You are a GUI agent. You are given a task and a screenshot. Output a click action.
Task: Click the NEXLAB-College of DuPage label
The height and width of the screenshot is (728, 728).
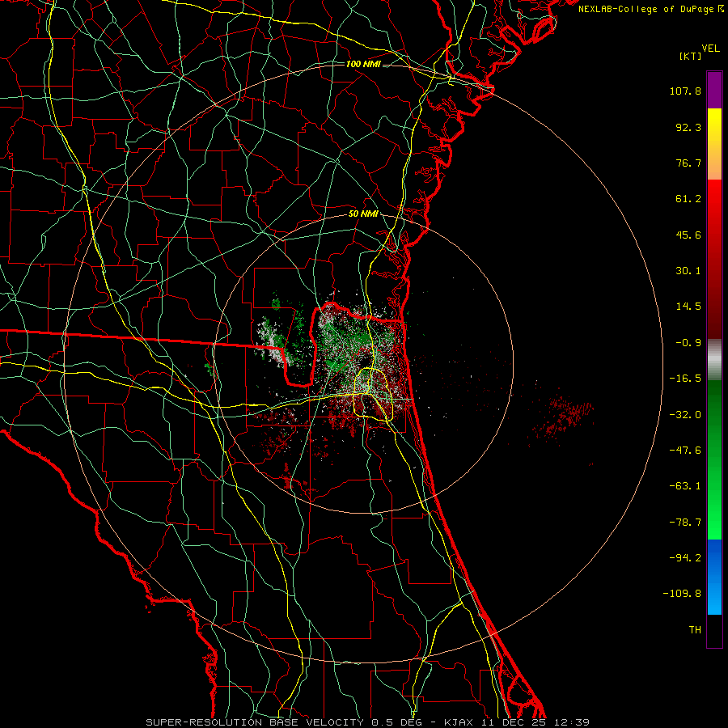click(x=650, y=9)
